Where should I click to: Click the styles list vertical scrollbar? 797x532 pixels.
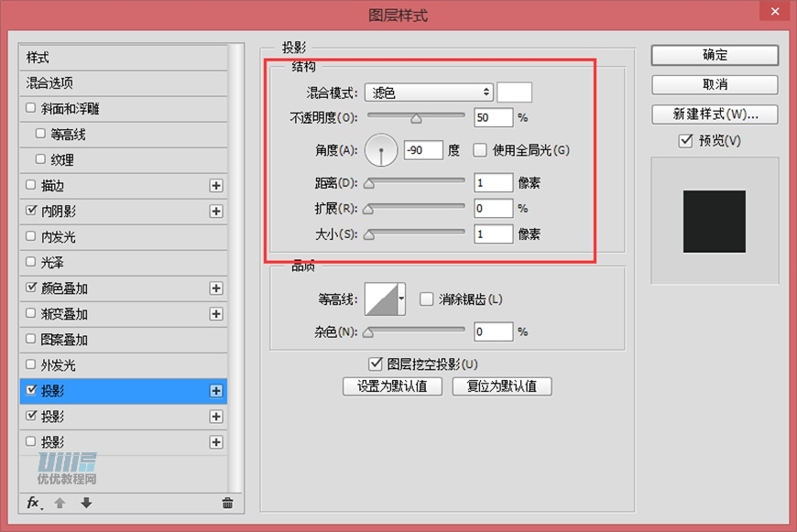tap(235, 268)
